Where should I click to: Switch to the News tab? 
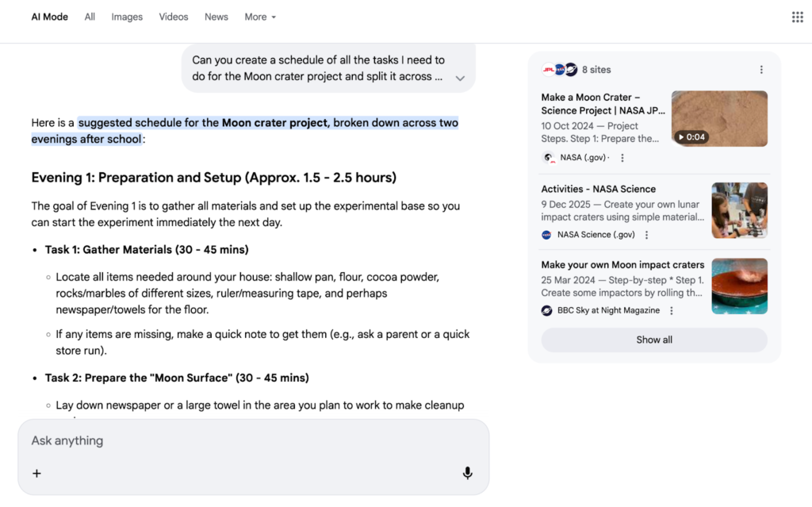pos(216,16)
